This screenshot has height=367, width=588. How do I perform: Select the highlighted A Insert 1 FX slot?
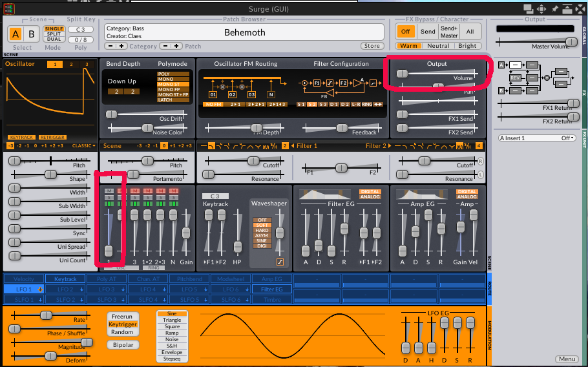tap(515, 65)
